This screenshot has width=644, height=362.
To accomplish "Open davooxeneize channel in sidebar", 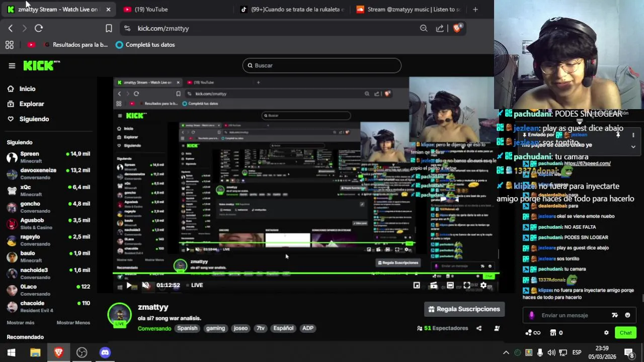I will click(x=48, y=173).
